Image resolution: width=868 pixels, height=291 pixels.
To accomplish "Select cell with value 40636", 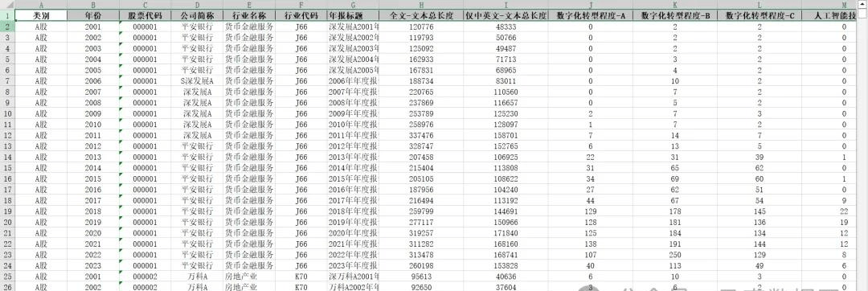I will pyautogui.click(x=506, y=276).
